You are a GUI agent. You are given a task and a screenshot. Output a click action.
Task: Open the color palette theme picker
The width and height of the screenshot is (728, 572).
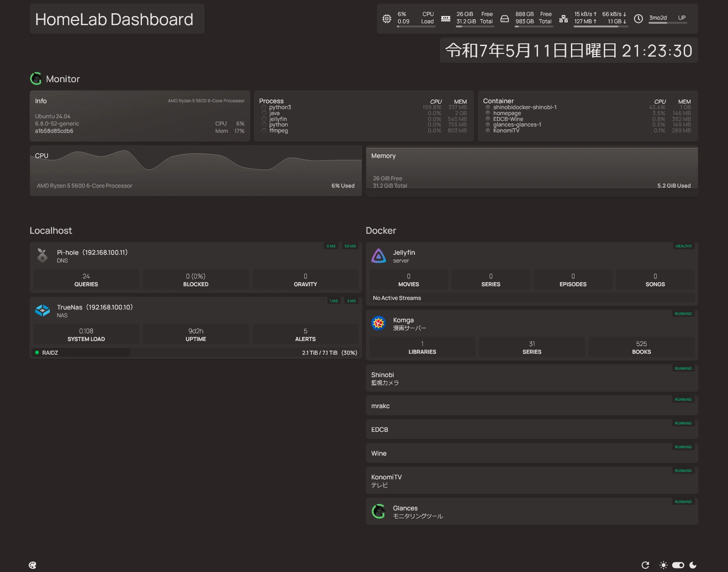32,565
